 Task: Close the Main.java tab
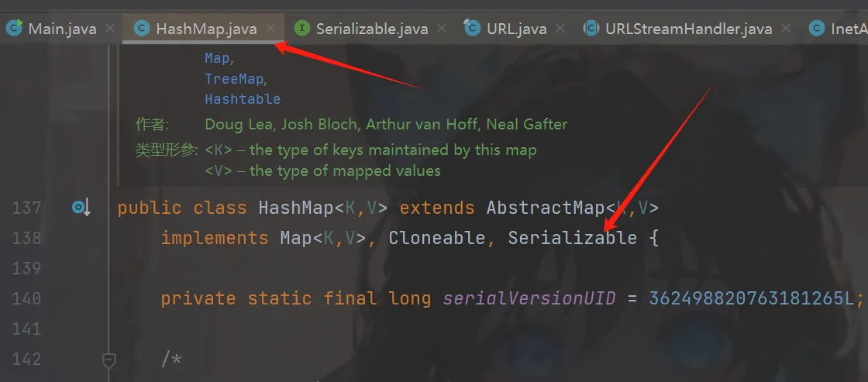point(109,28)
